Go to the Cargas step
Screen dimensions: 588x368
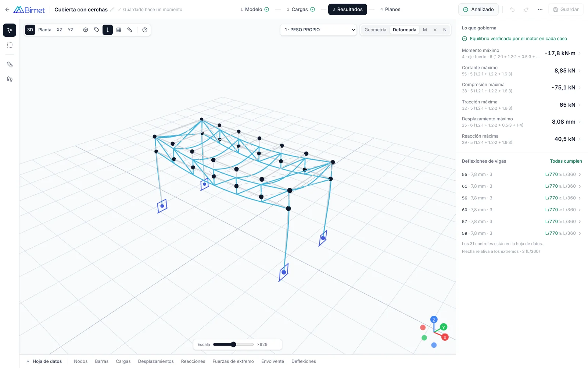301,10
